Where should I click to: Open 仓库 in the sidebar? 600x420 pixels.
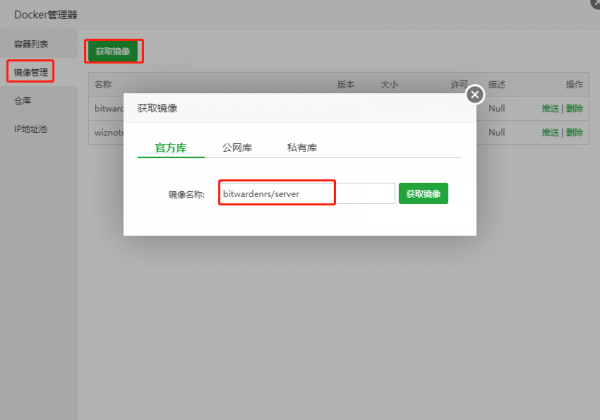24,100
